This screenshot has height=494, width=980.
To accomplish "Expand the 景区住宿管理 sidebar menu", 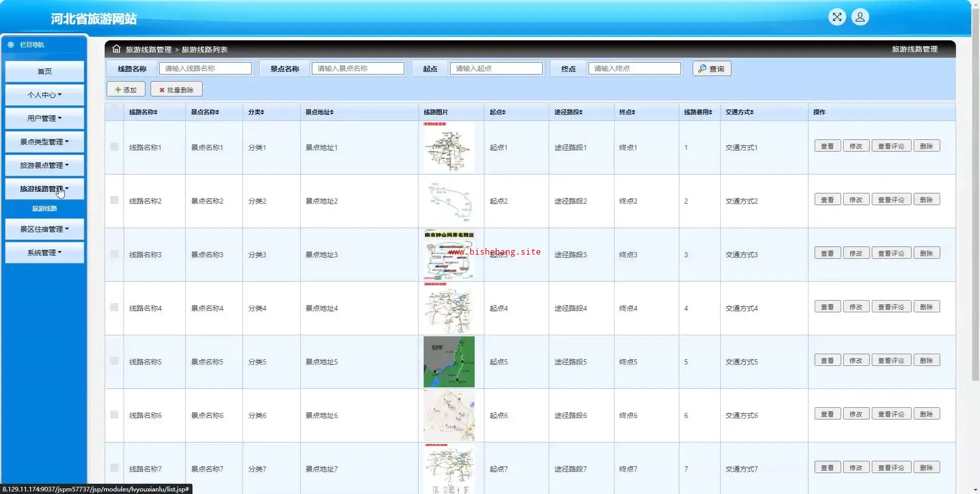I will 44,229.
